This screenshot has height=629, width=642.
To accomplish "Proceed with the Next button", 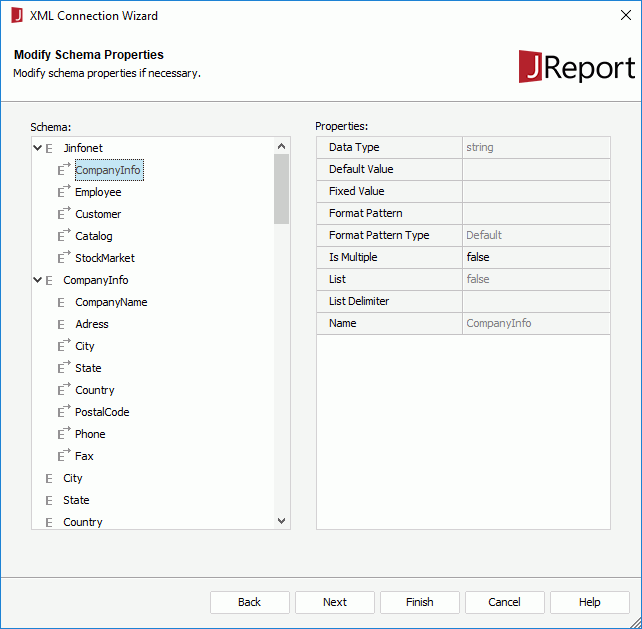I will point(335,602).
